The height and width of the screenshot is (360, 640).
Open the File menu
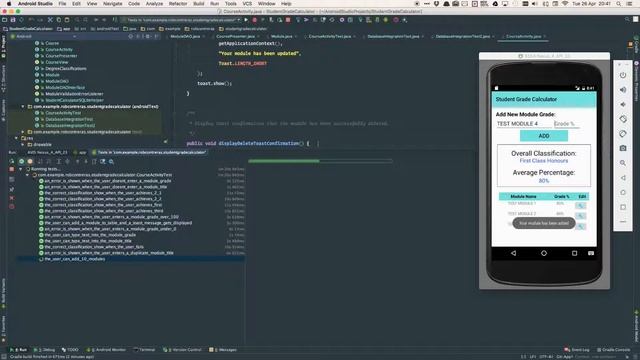62,3
